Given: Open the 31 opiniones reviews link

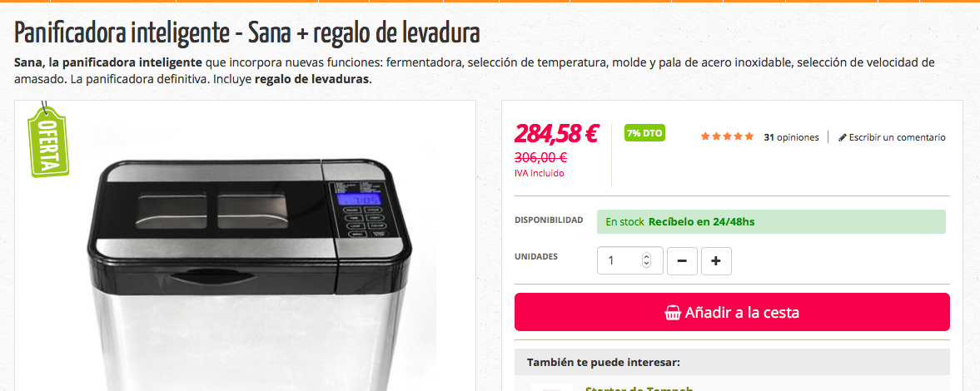Looking at the screenshot, I should pos(791,137).
